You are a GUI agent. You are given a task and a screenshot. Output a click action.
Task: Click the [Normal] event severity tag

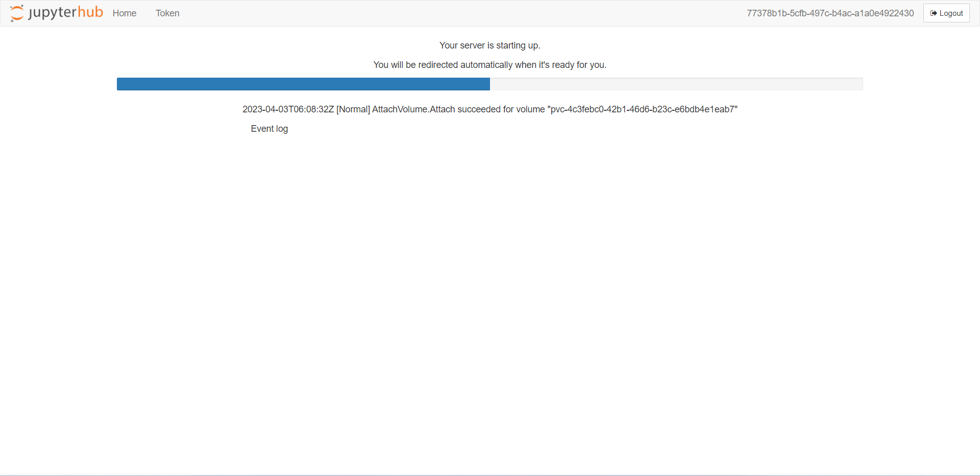[353, 109]
